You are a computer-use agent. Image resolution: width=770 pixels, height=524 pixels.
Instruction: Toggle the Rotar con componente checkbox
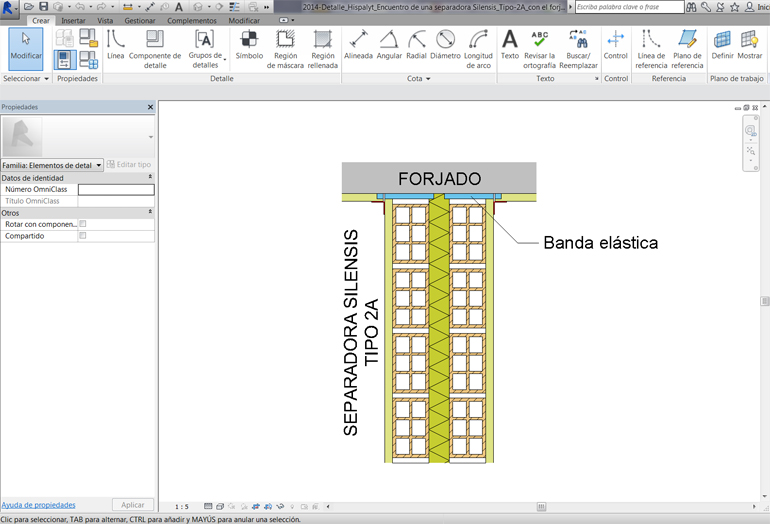[83, 224]
